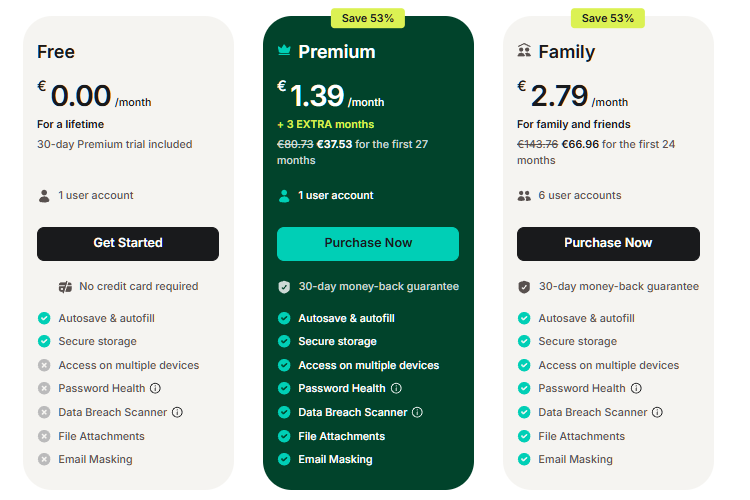The image size is (750, 500).
Task: Click the Autosave & autofill checkmark in Free plan
Action: (x=44, y=318)
